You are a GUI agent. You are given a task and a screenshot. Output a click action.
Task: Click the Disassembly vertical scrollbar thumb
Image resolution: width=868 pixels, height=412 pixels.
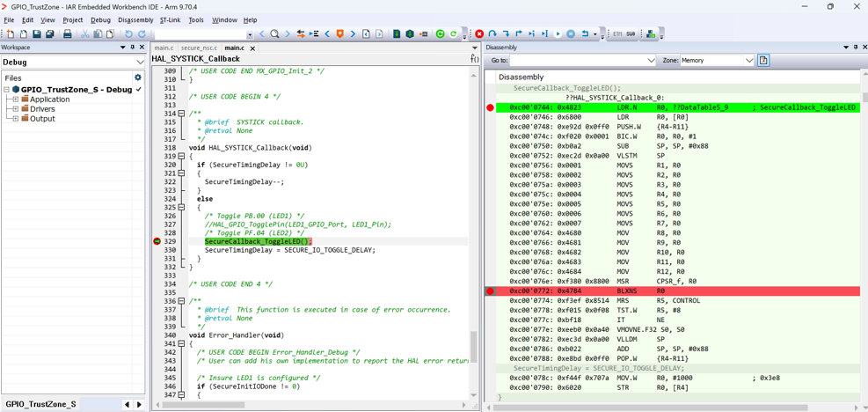click(864, 97)
